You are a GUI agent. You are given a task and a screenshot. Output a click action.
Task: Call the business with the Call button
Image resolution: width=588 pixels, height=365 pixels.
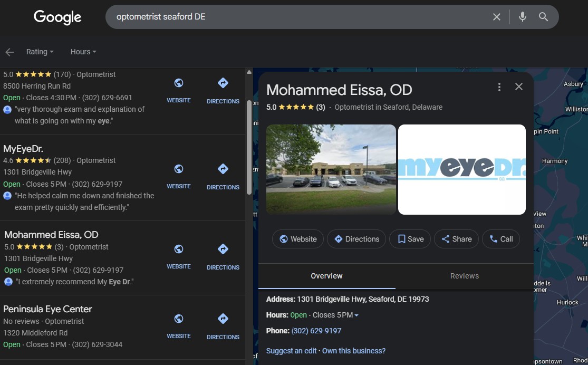pyautogui.click(x=500, y=239)
